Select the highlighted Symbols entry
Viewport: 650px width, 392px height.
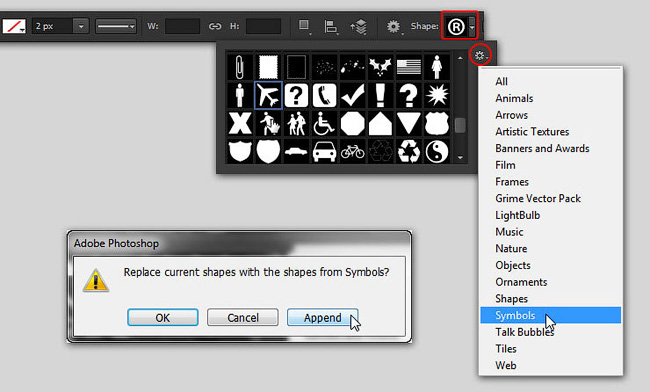(551, 315)
